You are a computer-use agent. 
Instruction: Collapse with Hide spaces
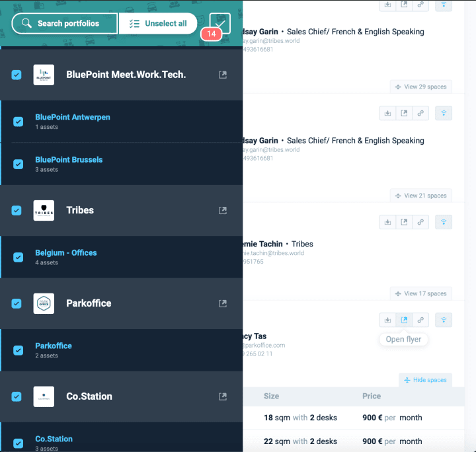425,380
